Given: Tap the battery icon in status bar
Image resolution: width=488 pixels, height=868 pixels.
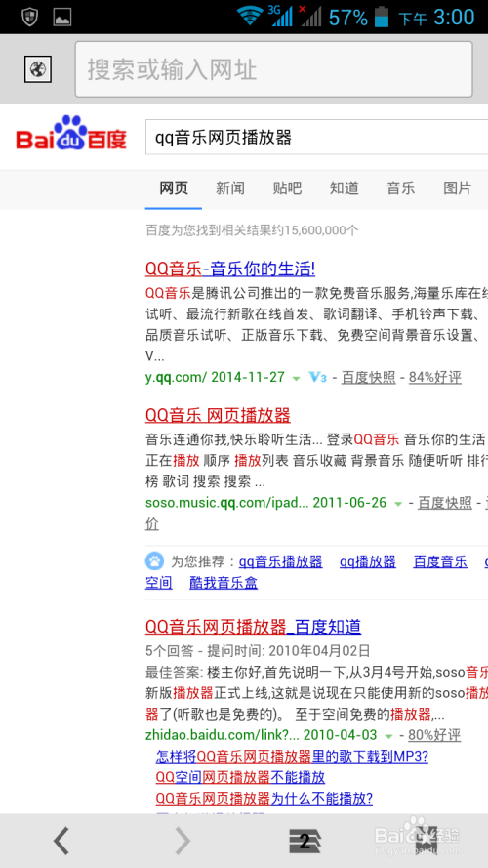Looking at the screenshot, I should pos(382,18).
